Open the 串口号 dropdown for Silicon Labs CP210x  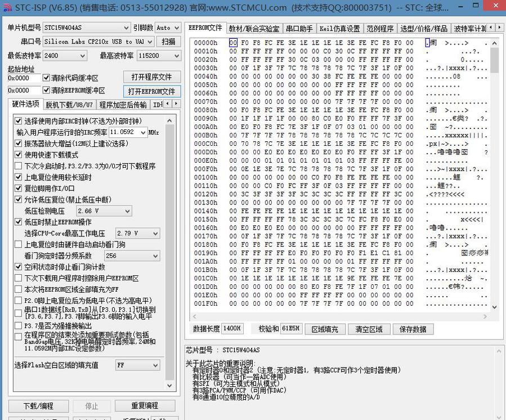[x=151, y=41]
